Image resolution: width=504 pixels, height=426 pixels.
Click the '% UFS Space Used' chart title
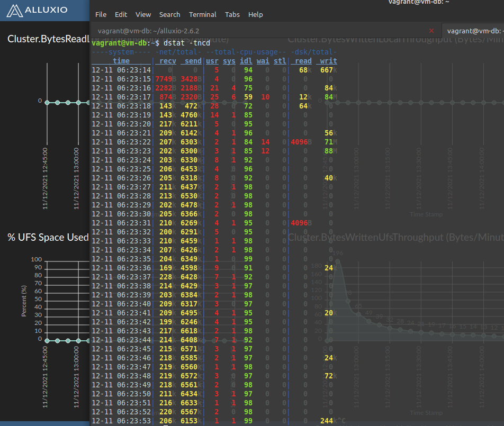[x=48, y=238]
